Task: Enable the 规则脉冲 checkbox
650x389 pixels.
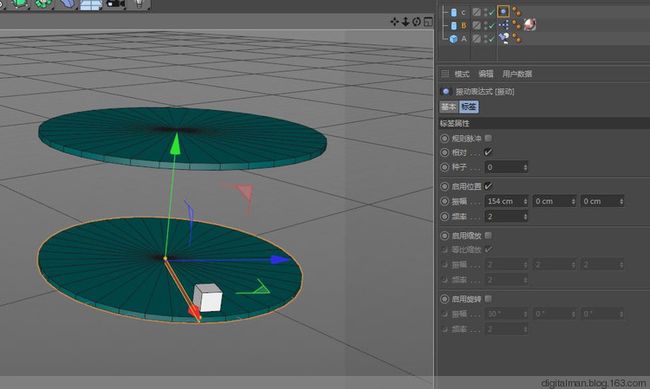Action: (x=488, y=138)
